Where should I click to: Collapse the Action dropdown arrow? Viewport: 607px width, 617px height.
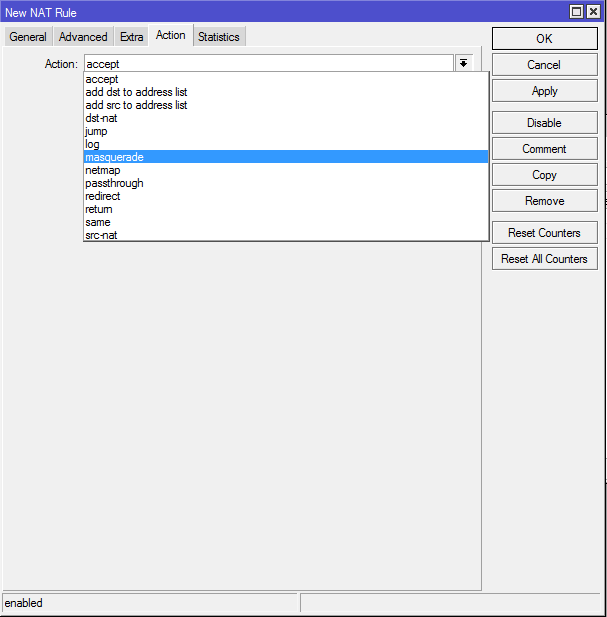464,63
